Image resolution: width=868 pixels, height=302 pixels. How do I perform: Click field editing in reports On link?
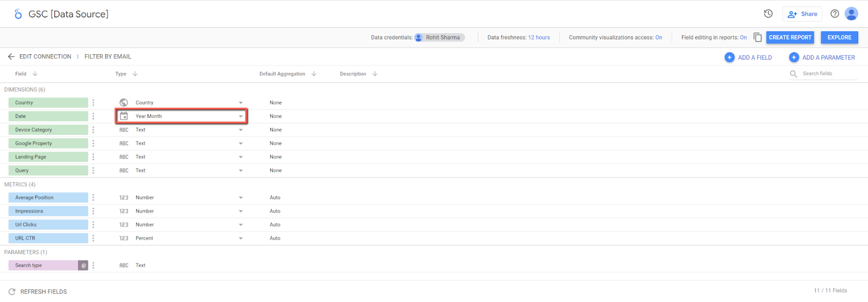[743, 37]
